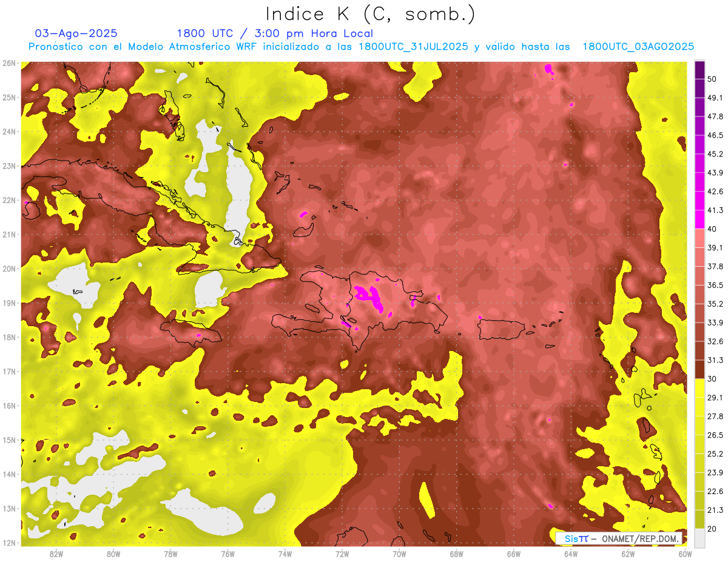The height and width of the screenshot is (562, 728).
Task: Select the date label '03-Ago-2025'
Action: pyautogui.click(x=76, y=33)
